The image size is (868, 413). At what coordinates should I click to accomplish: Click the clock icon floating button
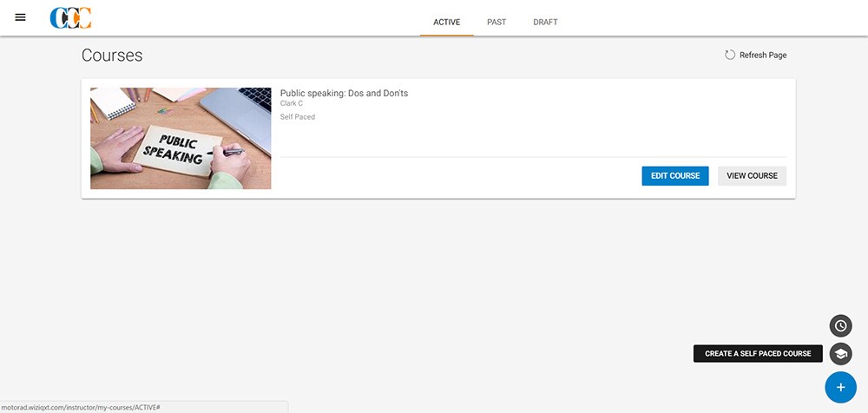coord(840,325)
